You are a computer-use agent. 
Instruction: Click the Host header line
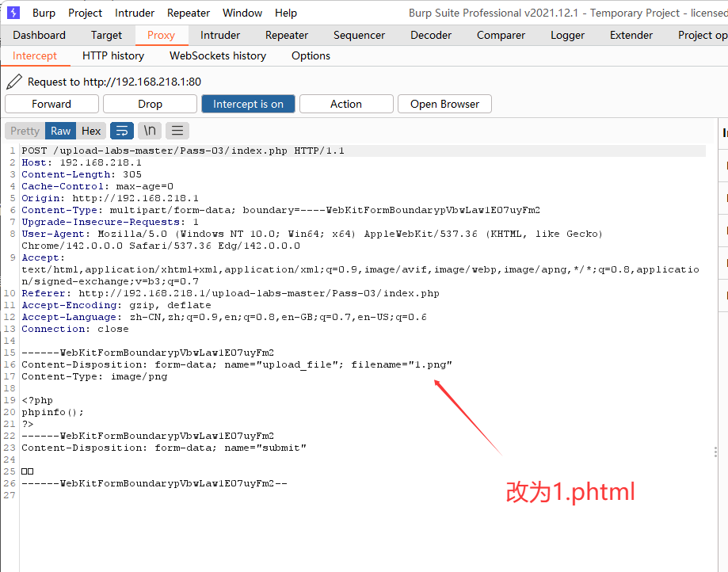tap(82, 162)
